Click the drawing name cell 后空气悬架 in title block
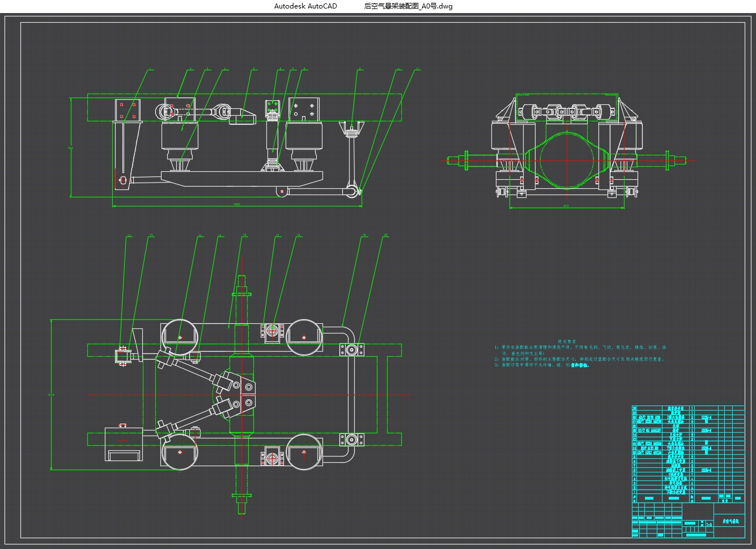756x549 pixels. pyautogui.click(x=730, y=521)
